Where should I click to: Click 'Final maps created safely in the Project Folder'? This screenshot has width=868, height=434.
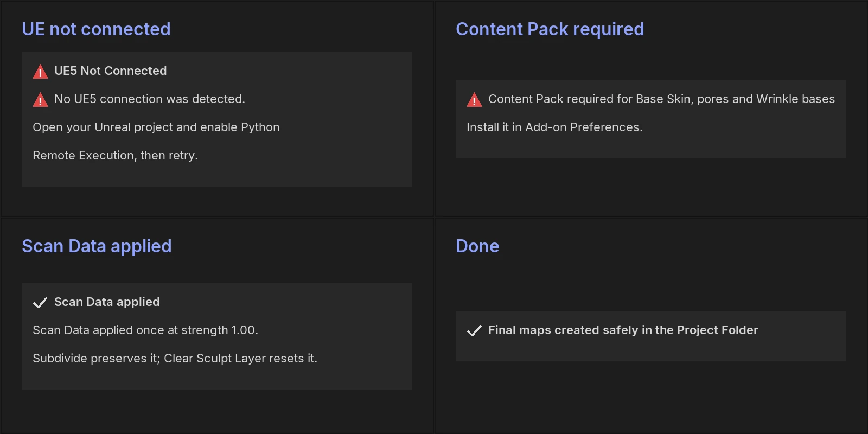click(x=623, y=330)
